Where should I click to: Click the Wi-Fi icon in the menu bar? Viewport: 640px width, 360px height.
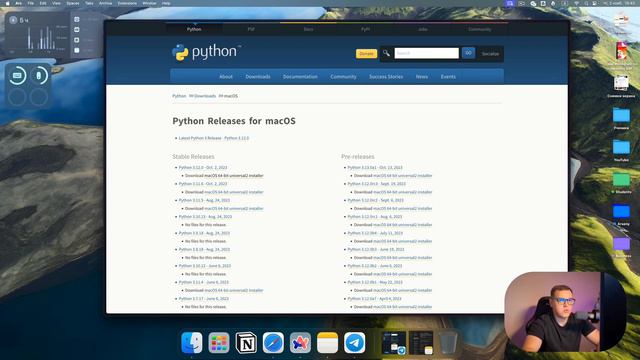click(x=576, y=3)
